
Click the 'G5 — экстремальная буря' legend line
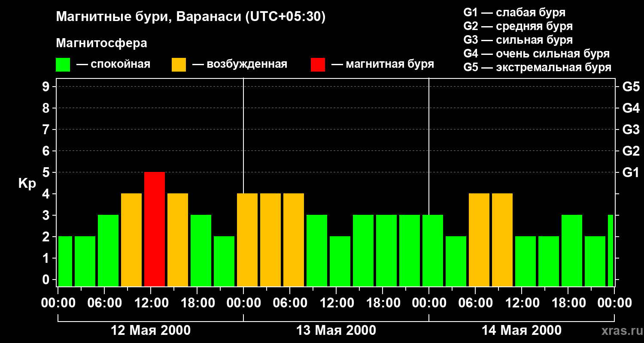click(537, 67)
